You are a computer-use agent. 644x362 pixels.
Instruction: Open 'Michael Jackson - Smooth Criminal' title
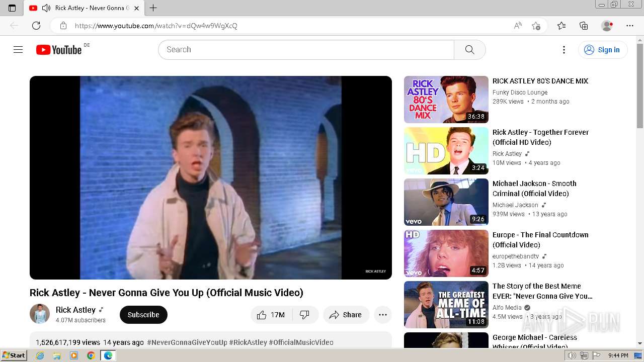click(x=534, y=189)
